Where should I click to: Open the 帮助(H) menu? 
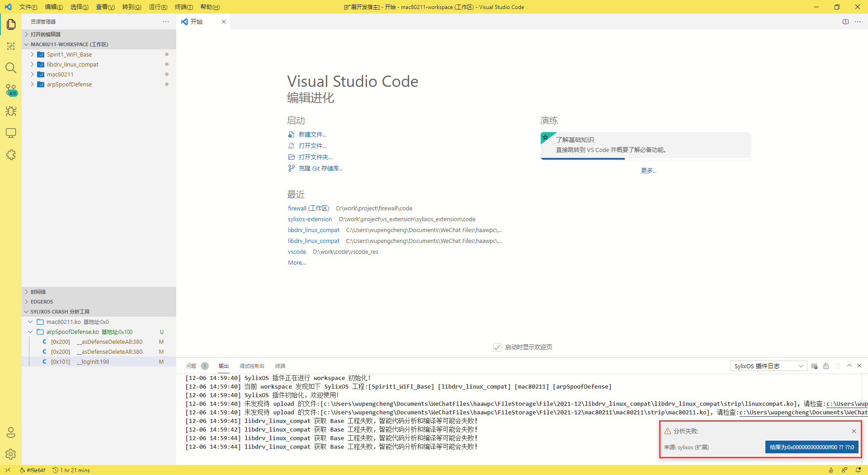[x=210, y=7]
